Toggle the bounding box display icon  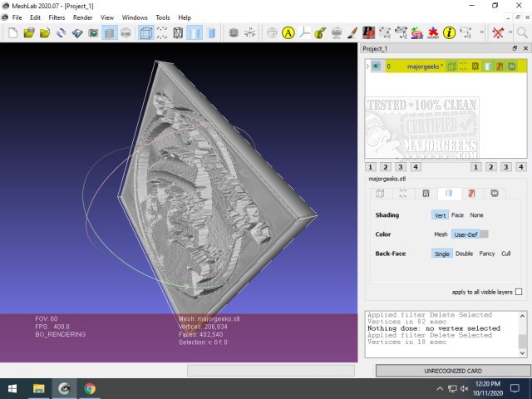pyautogui.click(x=145, y=33)
